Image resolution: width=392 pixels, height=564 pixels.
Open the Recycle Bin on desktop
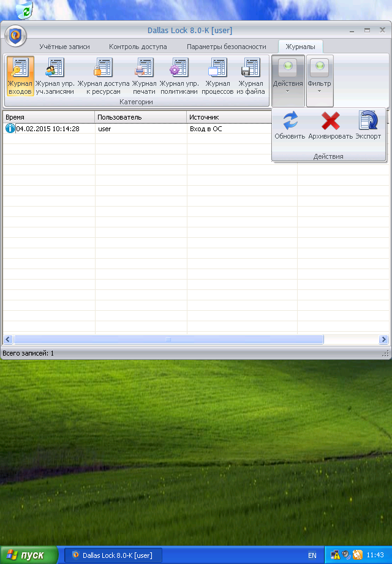coord(24,10)
